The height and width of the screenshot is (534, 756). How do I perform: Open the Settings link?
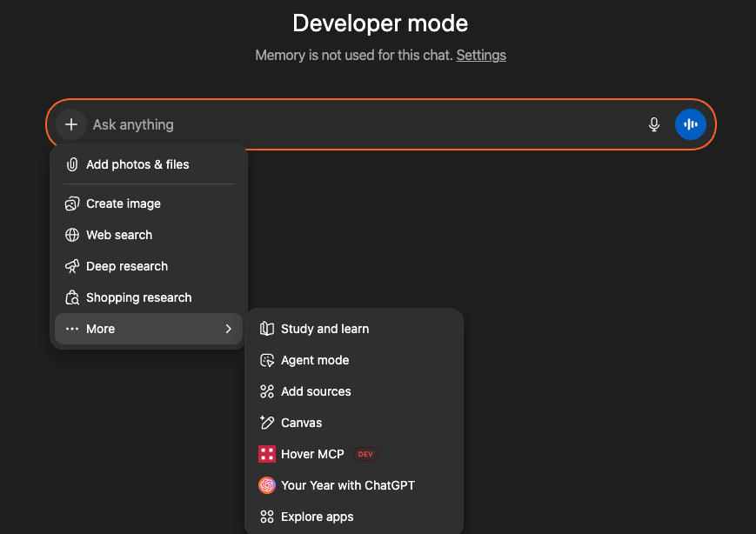pos(481,56)
